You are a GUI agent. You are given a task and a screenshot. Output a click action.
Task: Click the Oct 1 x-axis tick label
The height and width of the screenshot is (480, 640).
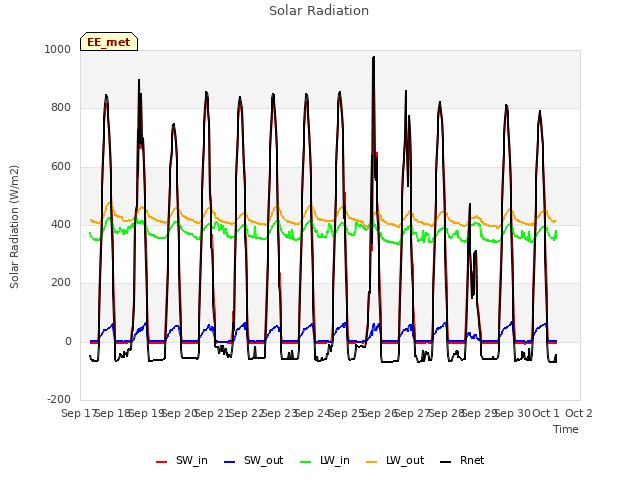pyautogui.click(x=546, y=413)
